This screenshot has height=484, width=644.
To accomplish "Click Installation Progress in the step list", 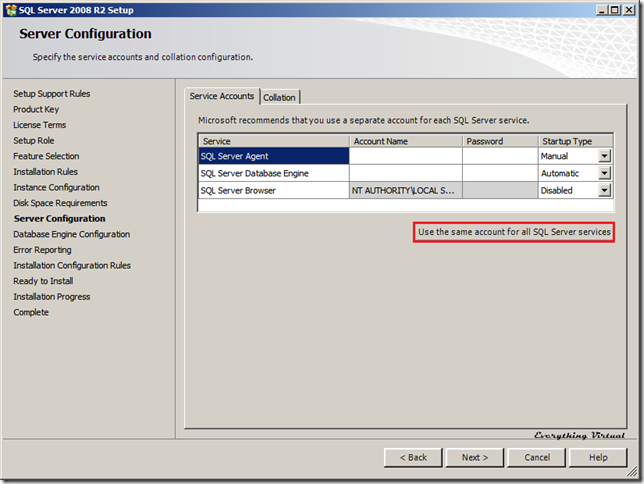I will click(x=52, y=297).
